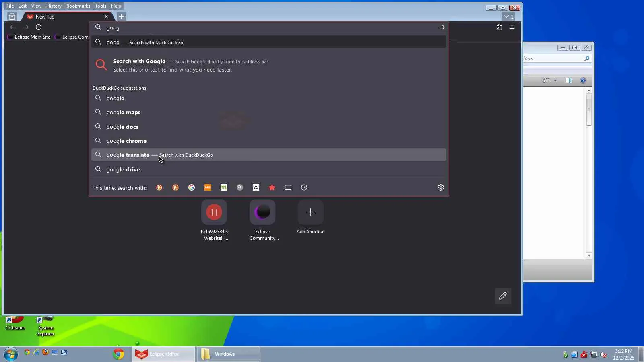The height and width of the screenshot is (362, 644).
Task: Open CCleaner desktop shortcut
Action: [x=15, y=323]
